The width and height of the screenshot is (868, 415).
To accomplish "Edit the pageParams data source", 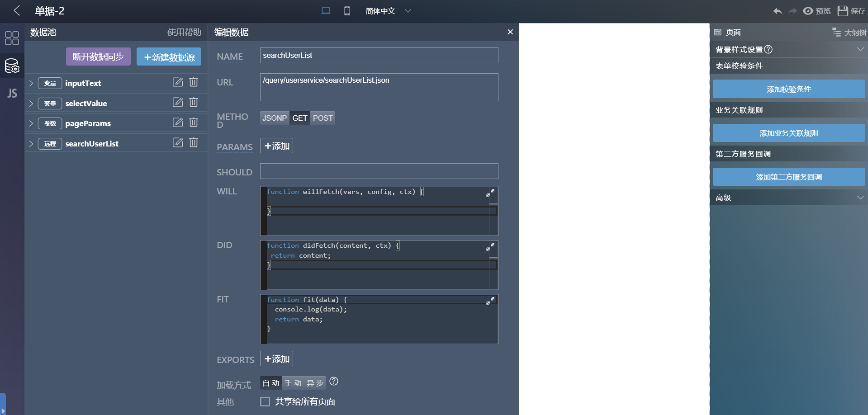I will click(x=178, y=122).
